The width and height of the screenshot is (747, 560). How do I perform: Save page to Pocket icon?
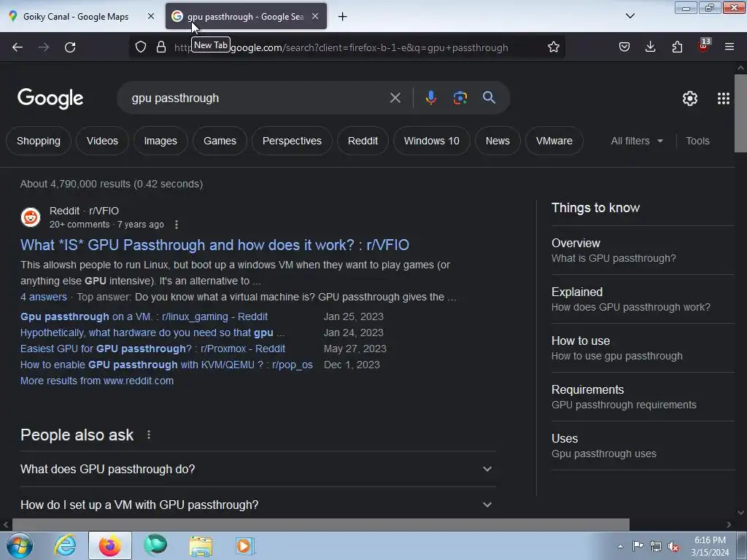[x=624, y=47]
